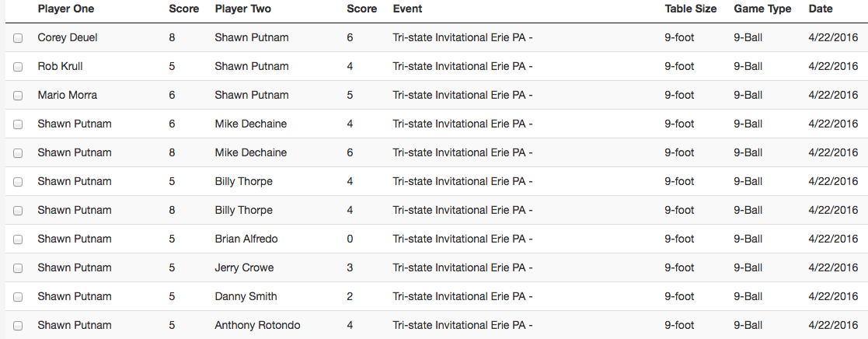Sort by the Player One column header

pos(66,9)
